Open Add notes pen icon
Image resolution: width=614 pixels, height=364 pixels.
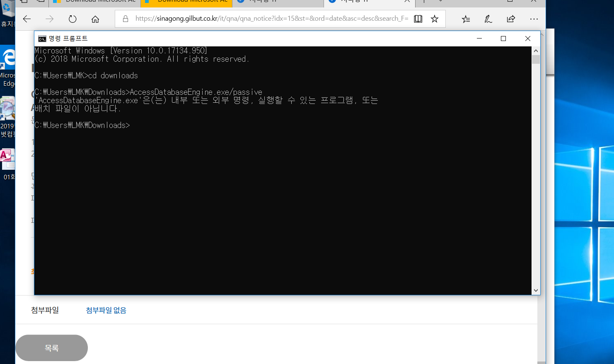pos(488,19)
